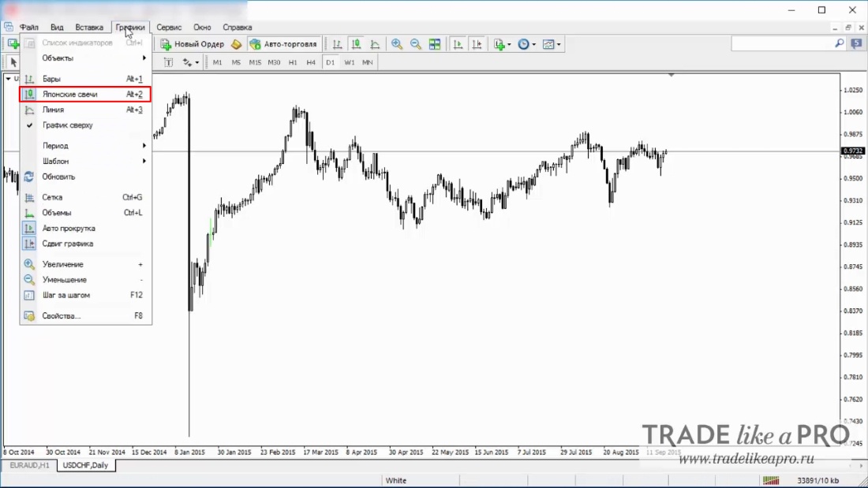Click the Новый Ордер button

click(x=192, y=44)
